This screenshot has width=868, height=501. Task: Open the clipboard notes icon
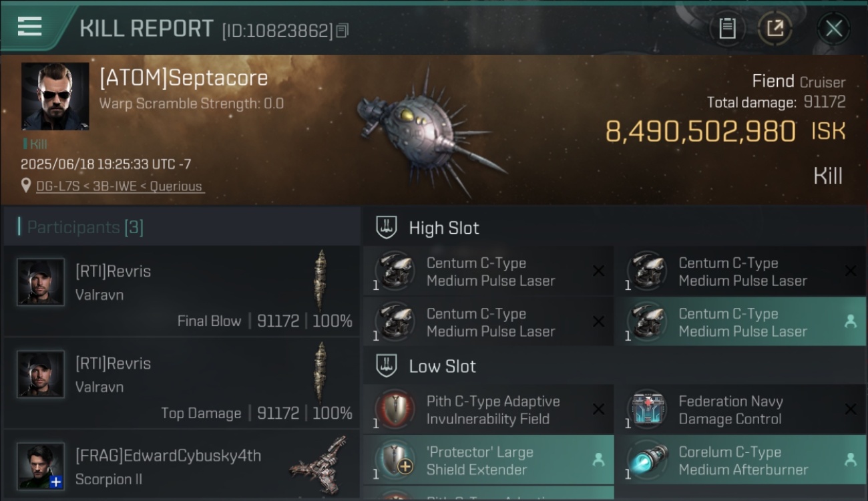[726, 28]
